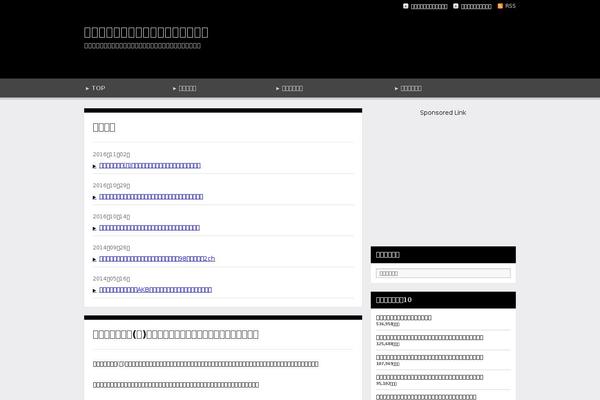Open the popular article with 95,102 views
This screenshot has height=400, width=600.
pyautogui.click(x=429, y=377)
